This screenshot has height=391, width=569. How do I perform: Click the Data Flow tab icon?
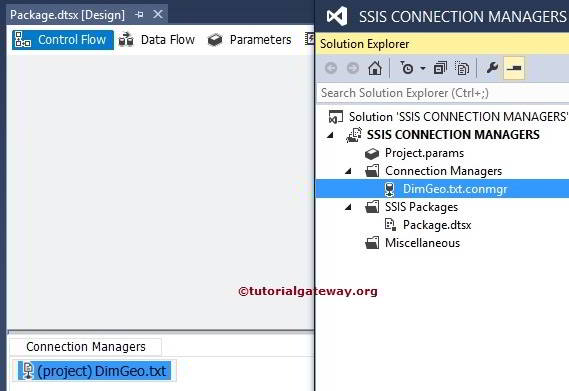coord(126,40)
